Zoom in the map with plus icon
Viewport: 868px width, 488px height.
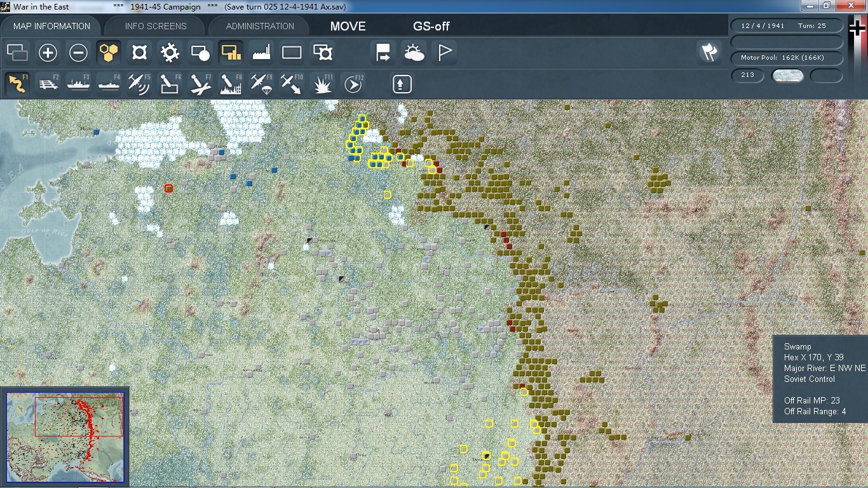click(x=48, y=52)
